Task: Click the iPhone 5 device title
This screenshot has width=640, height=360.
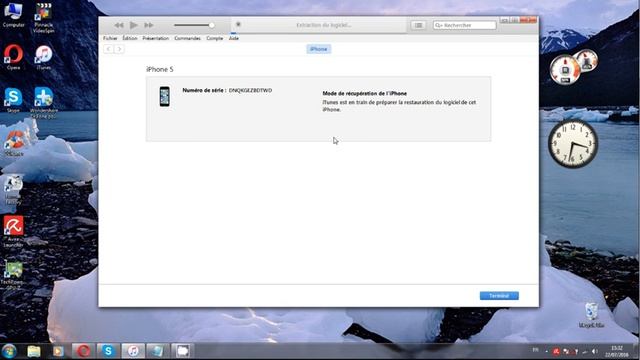Action: (160, 69)
